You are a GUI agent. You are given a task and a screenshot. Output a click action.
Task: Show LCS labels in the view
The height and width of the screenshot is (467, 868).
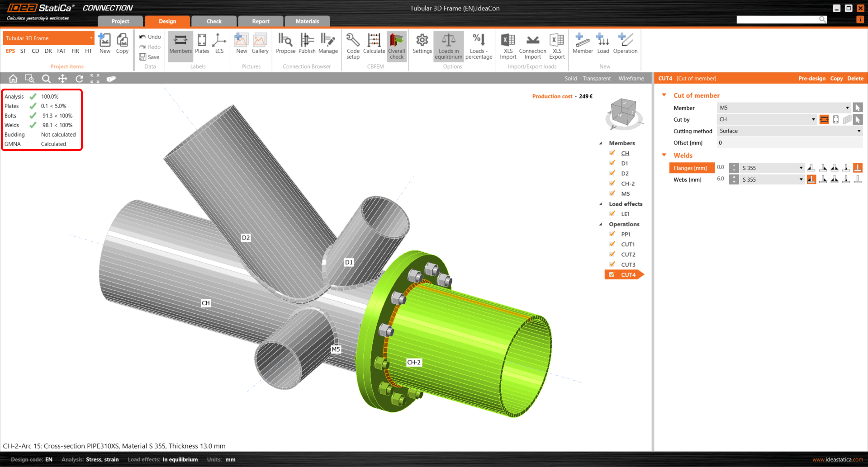[219, 44]
